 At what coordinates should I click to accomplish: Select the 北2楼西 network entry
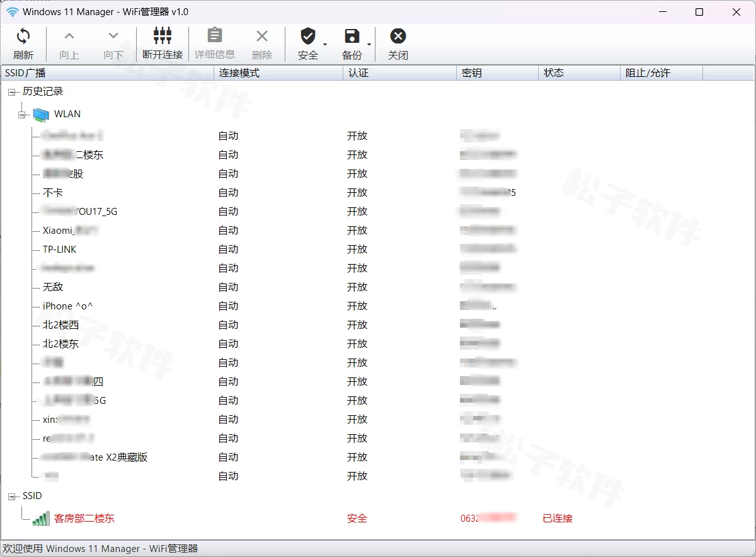click(x=61, y=325)
